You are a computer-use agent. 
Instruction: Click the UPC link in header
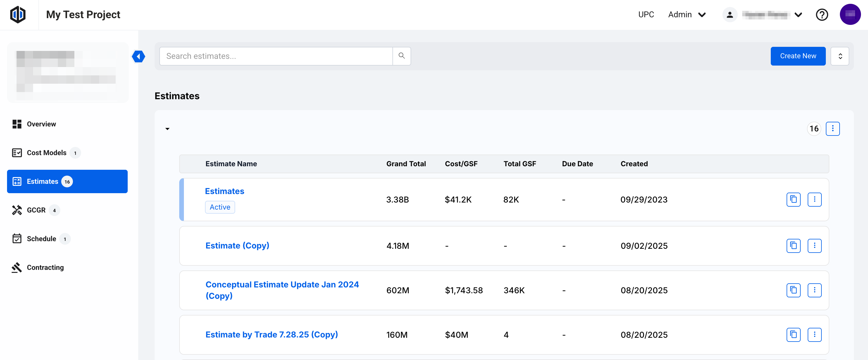[646, 15]
